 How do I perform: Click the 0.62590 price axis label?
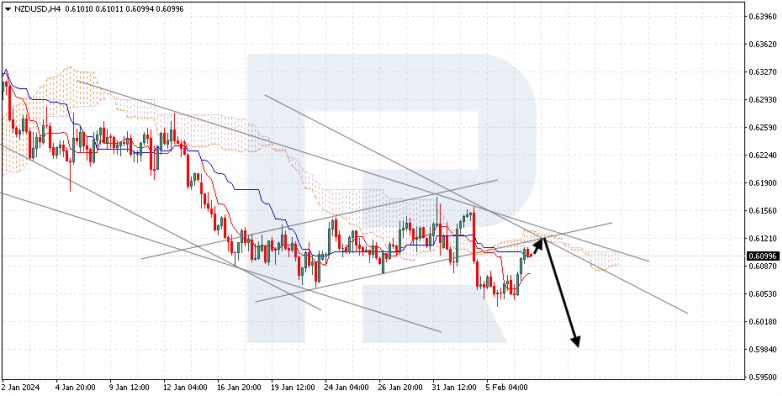[763, 127]
